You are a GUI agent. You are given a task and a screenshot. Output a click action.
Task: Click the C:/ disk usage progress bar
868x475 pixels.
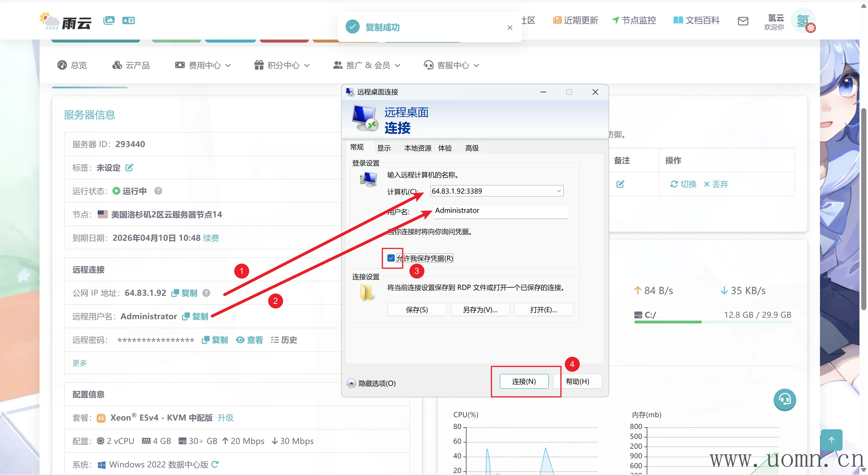pos(712,322)
